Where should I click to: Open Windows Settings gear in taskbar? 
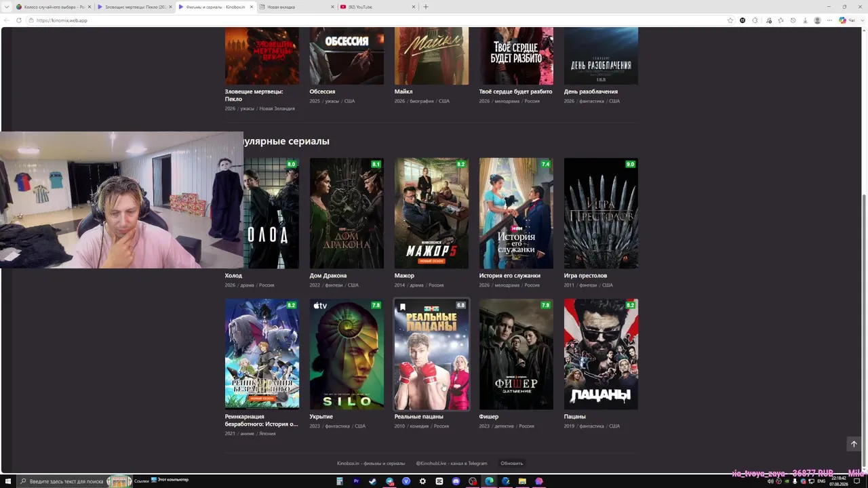(x=422, y=481)
